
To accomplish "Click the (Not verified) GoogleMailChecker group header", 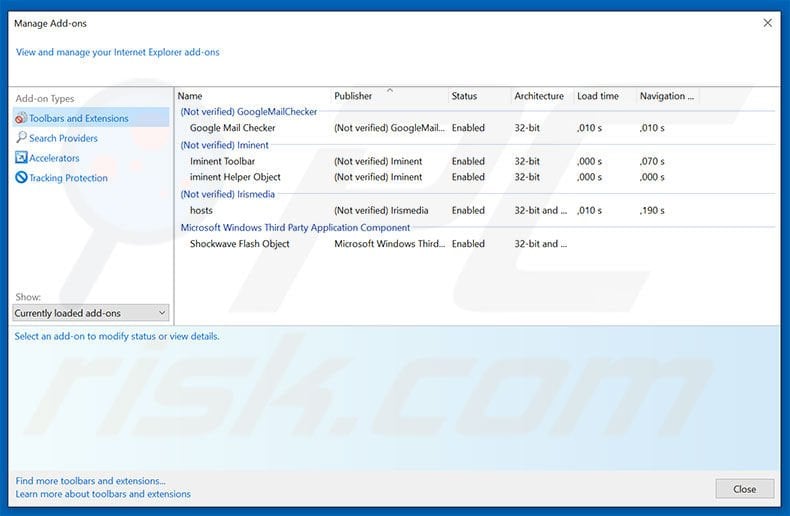I will (x=249, y=112).
